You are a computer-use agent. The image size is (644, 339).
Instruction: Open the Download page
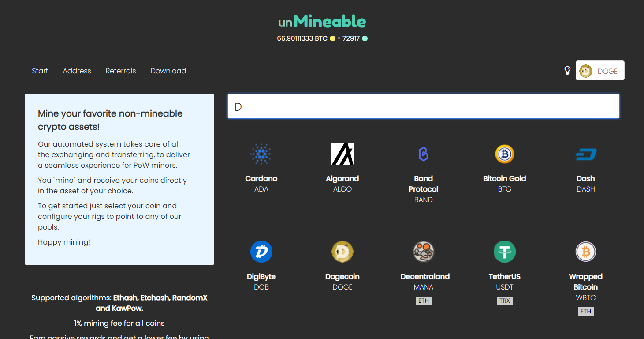(x=168, y=71)
